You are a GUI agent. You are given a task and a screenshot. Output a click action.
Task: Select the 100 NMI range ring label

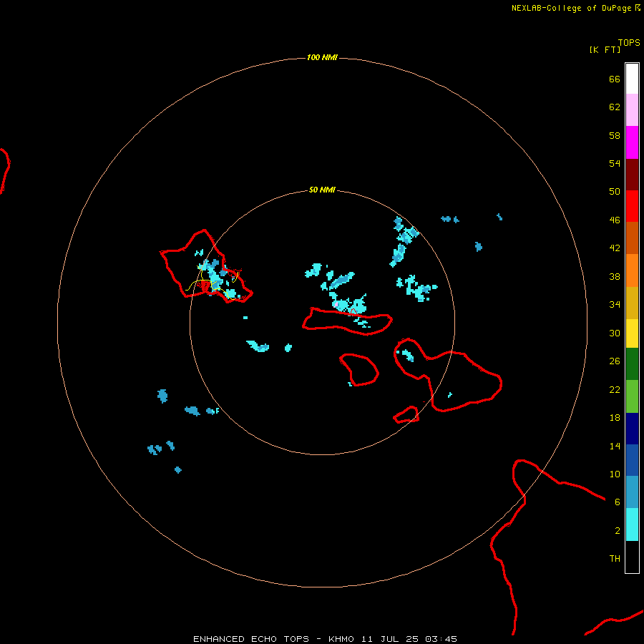point(322,57)
